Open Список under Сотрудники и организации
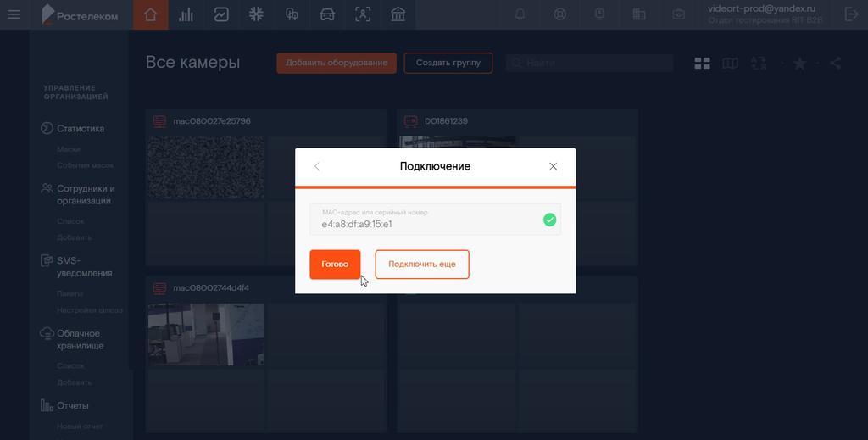 tap(70, 221)
